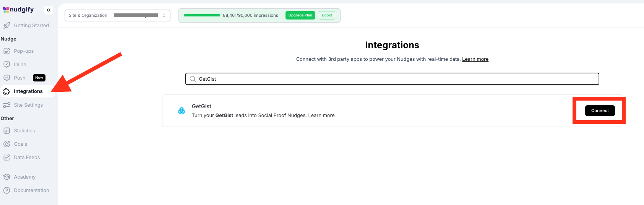Click the Integrations puzzle icon
Screen dimensions: 644x205
[6, 91]
